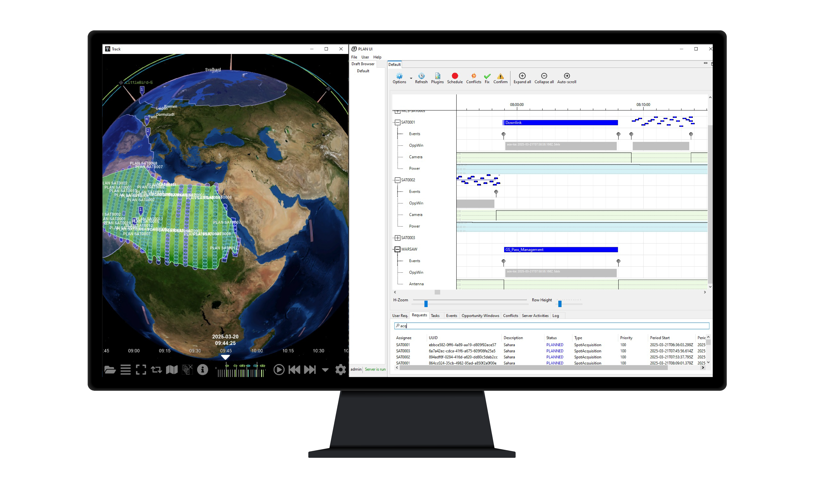816x504 pixels.
Task: Click the requests search input field
Action: 553,326
